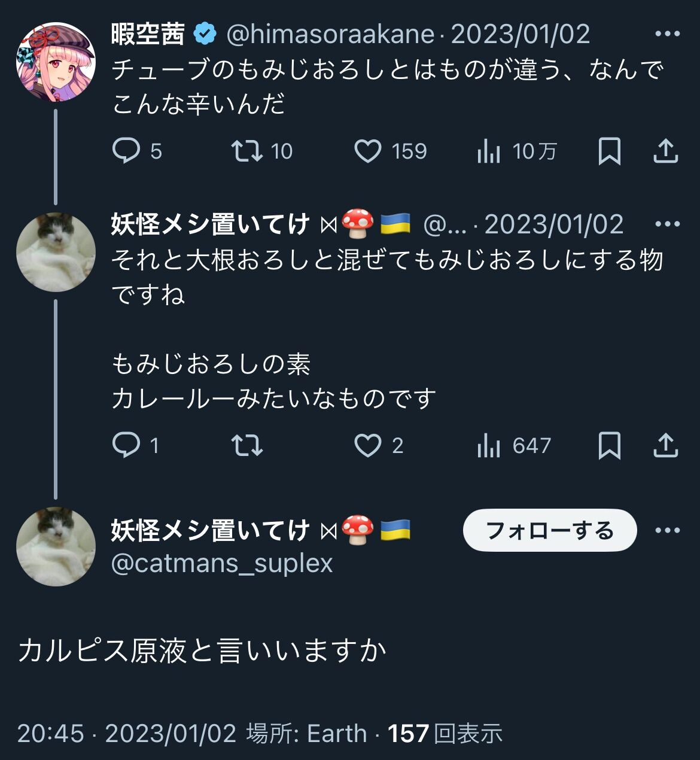700x760 pixels.
Task: View analytics showing 10万 views
Action: pyautogui.click(x=489, y=152)
